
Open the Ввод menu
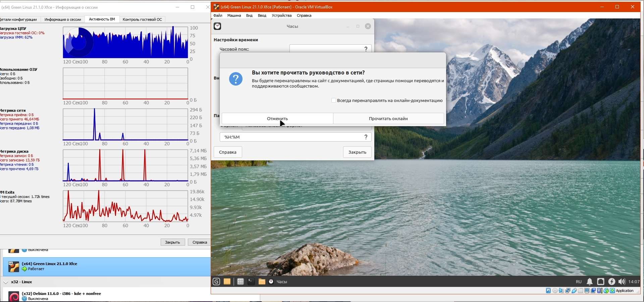pos(262,15)
